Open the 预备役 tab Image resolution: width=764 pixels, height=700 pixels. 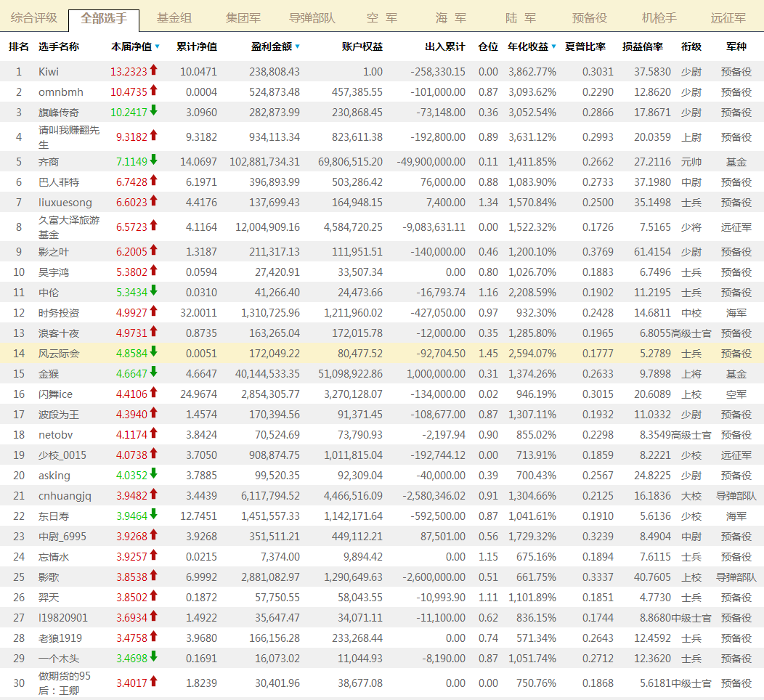coord(590,18)
